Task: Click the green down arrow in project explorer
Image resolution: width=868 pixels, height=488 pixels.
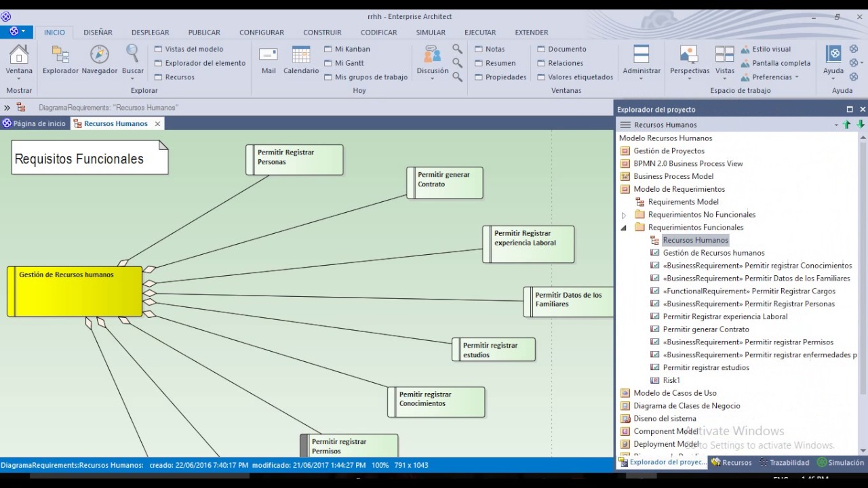Action: (x=861, y=125)
